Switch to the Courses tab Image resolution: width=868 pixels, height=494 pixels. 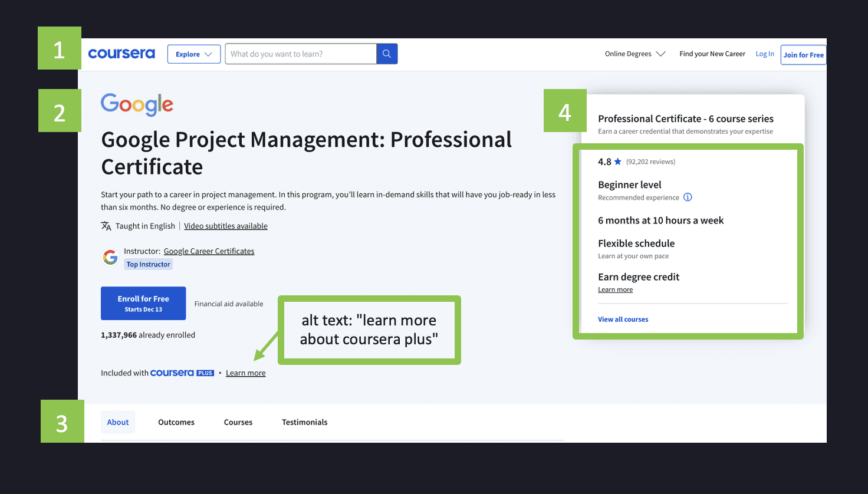(238, 422)
